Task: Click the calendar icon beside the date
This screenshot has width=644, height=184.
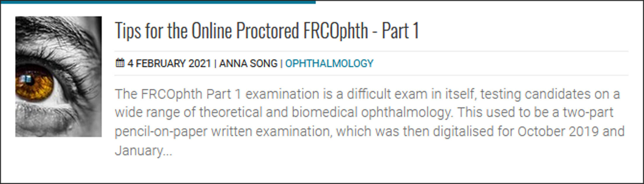Action: point(120,63)
